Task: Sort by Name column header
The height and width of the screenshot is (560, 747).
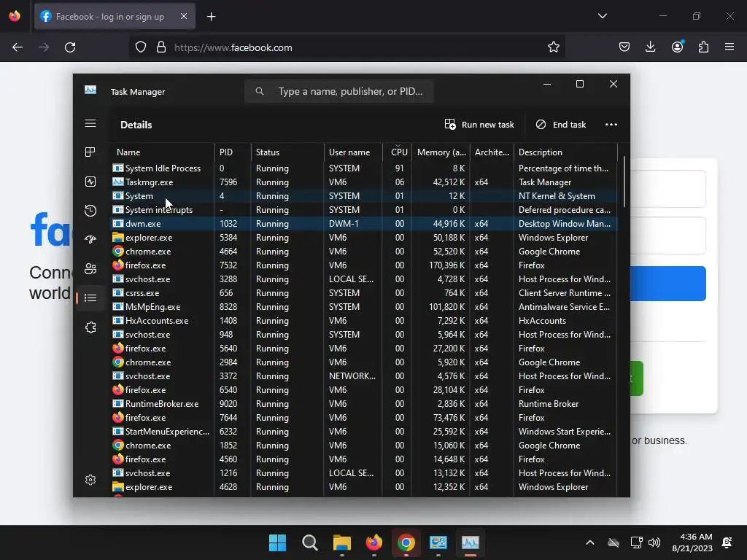Action: coord(162,152)
